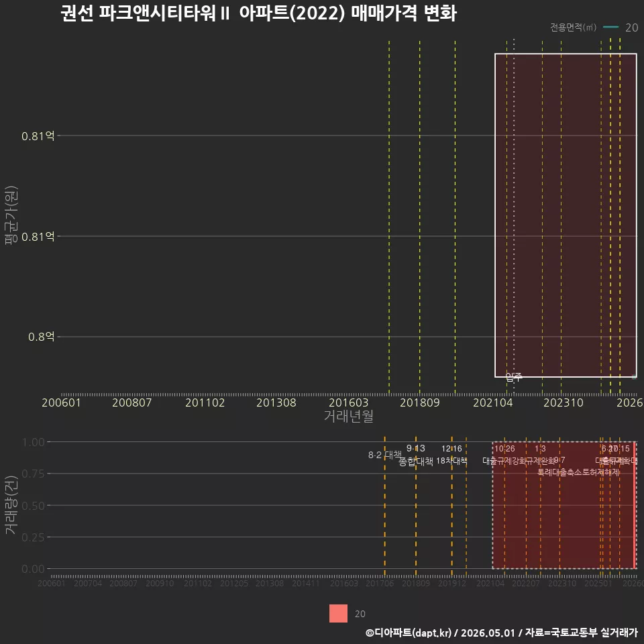
Task: Click the 12·16 annotation label
Action: pos(451,449)
